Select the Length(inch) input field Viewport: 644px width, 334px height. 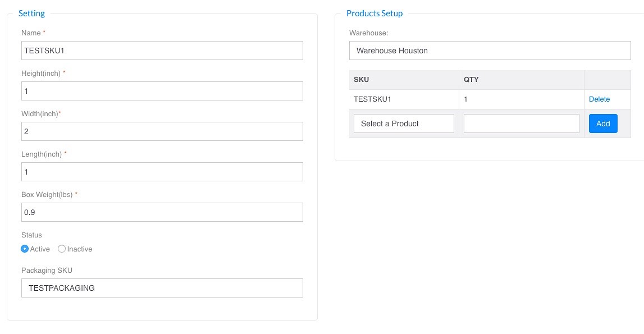(162, 172)
